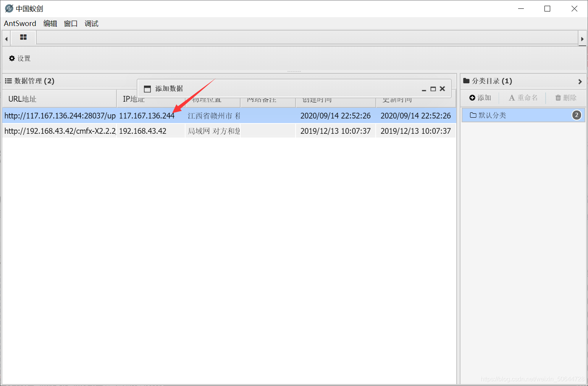The image size is (588, 386).
Task: Maximize the 中国蚁剑 main window
Action: 547,8
